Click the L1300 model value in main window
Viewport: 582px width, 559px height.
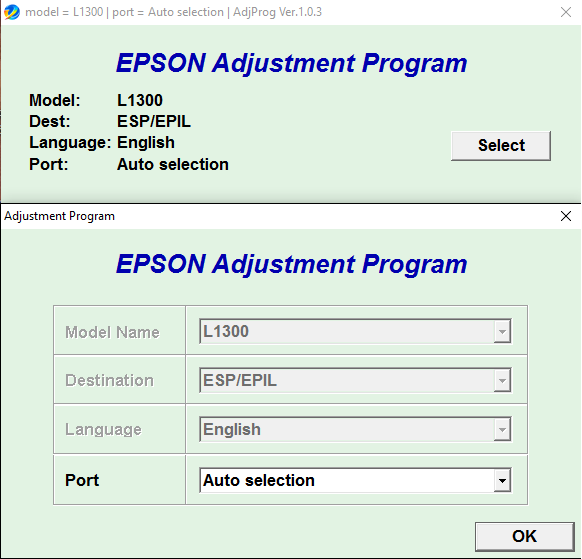coord(140,100)
